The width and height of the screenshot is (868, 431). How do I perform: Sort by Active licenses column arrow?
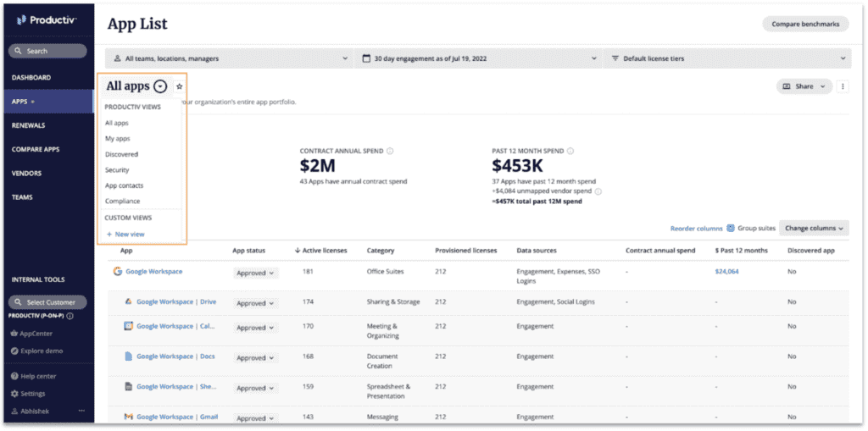(x=298, y=251)
